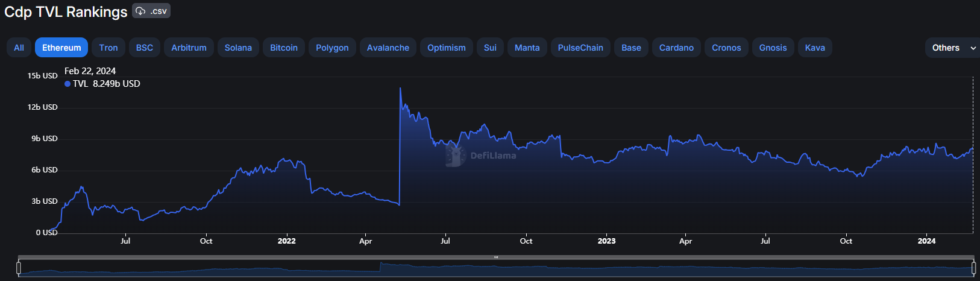Screen dimensions: 980x281
Task: Click the left handle of the range slider
Action: [x=19, y=268]
